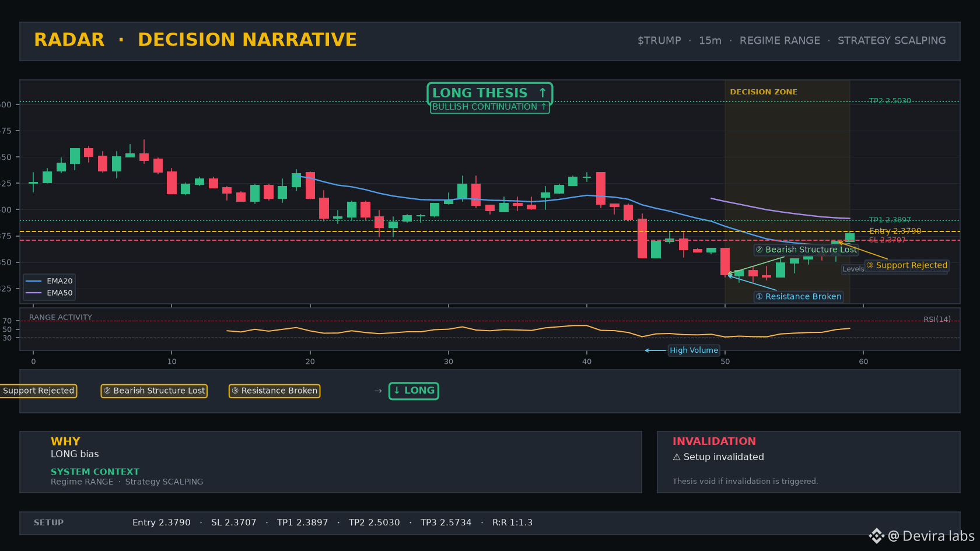The width and height of the screenshot is (980, 551).
Task: Click the green LONG decision button
Action: click(x=414, y=391)
